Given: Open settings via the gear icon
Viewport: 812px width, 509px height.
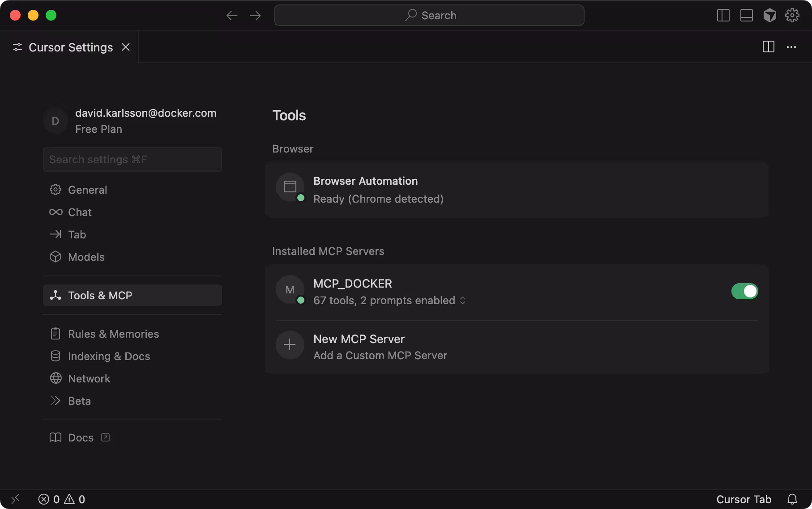Looking at the screenshot, I should click(x=792, y=15).
